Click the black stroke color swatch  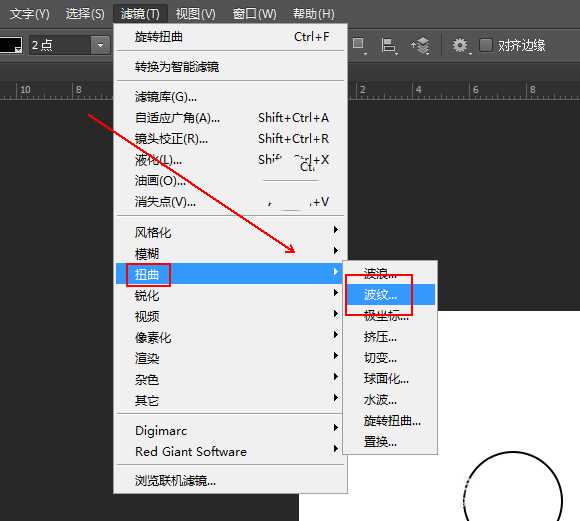click(10, 45)
